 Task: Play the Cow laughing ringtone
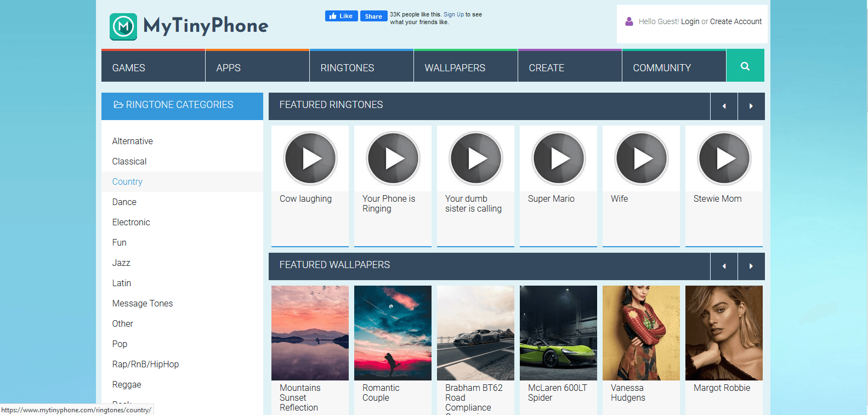coord(310,158)
